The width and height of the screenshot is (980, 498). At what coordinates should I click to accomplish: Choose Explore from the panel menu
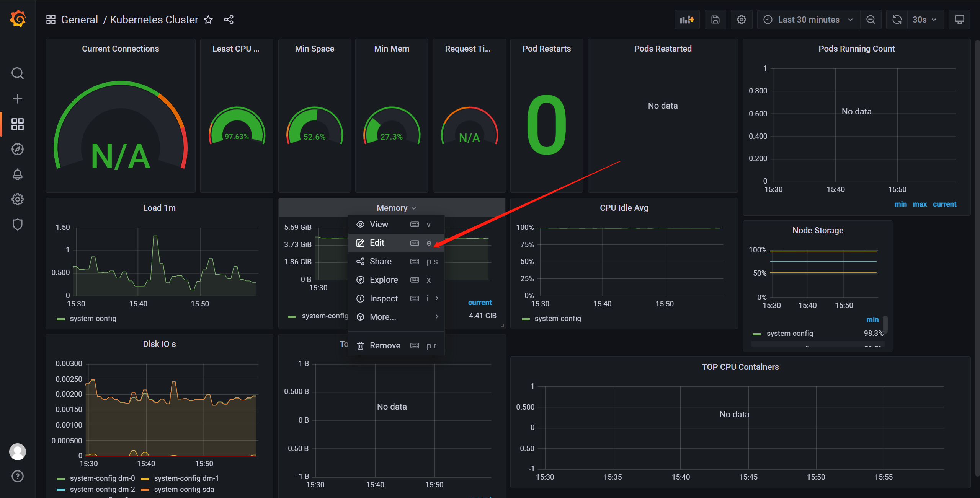[x=396, y=280]
